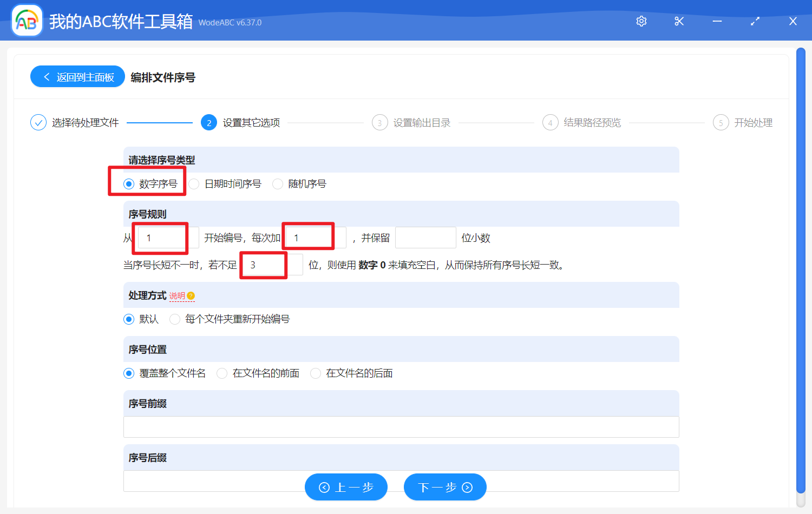Click the scissors icon in title bar
This screenshot has width=812, height=514.
click(679, 21)
